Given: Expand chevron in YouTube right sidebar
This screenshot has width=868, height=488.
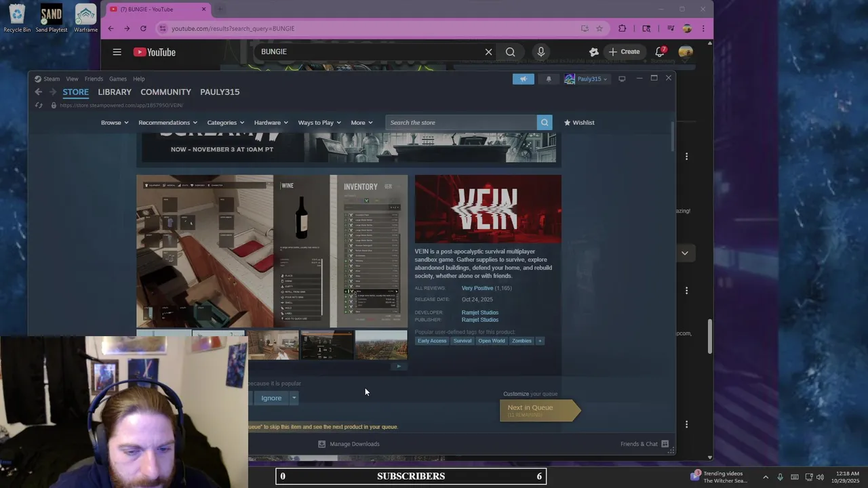Looking at the screenshot, I should point(685,253).
